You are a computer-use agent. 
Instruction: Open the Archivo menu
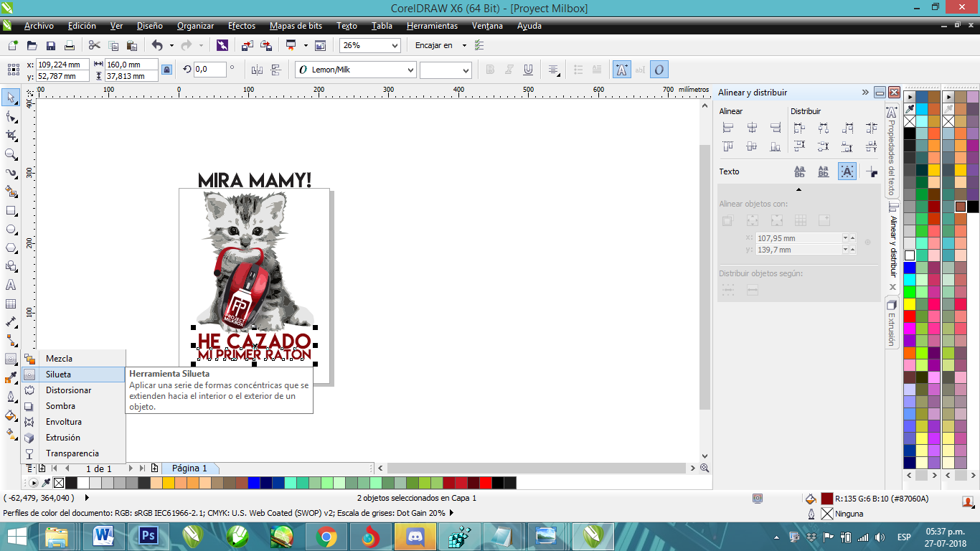(39, 26)
